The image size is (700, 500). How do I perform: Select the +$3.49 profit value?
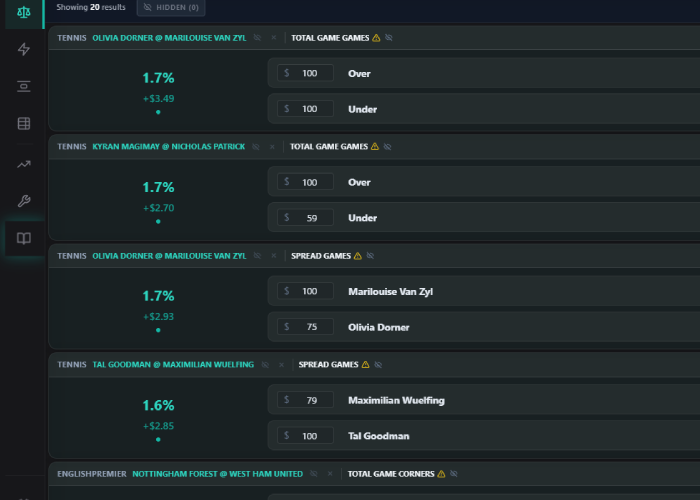158,99
